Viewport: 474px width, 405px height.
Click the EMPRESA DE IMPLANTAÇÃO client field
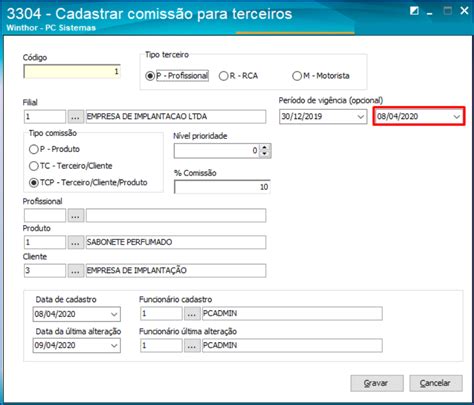pos(176,271)
